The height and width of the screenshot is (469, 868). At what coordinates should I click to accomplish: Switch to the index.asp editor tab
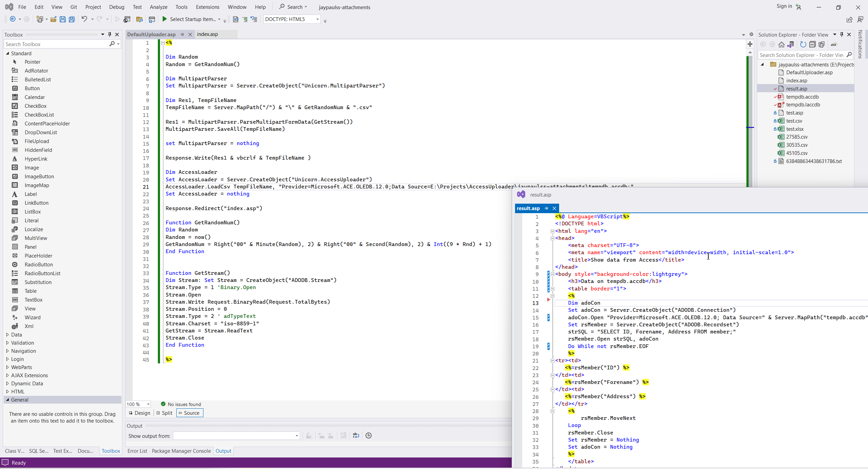pos(208,34)
